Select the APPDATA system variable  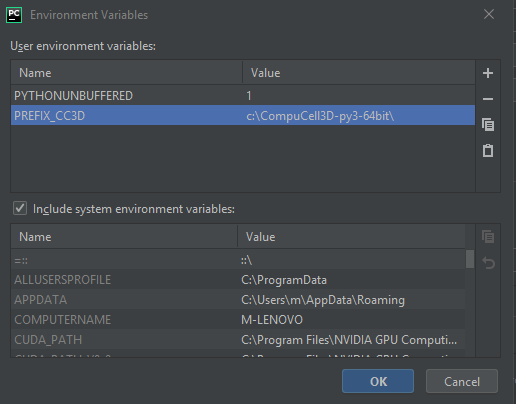41,300
